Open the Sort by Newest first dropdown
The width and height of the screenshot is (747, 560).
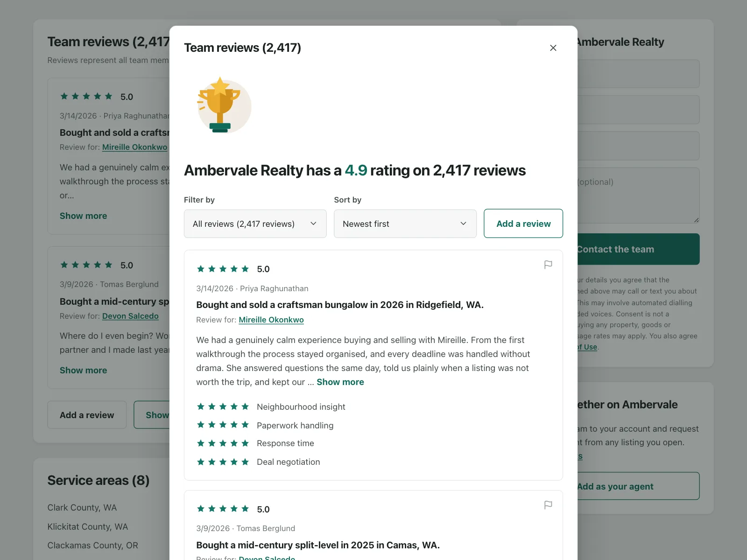tap(405, 224)
